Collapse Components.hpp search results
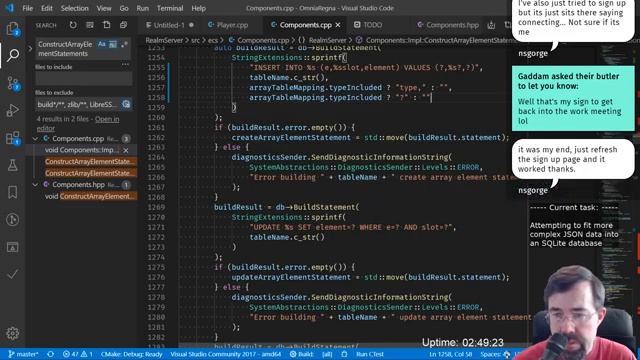Screen dimensions: 640x360 point(35,185)
